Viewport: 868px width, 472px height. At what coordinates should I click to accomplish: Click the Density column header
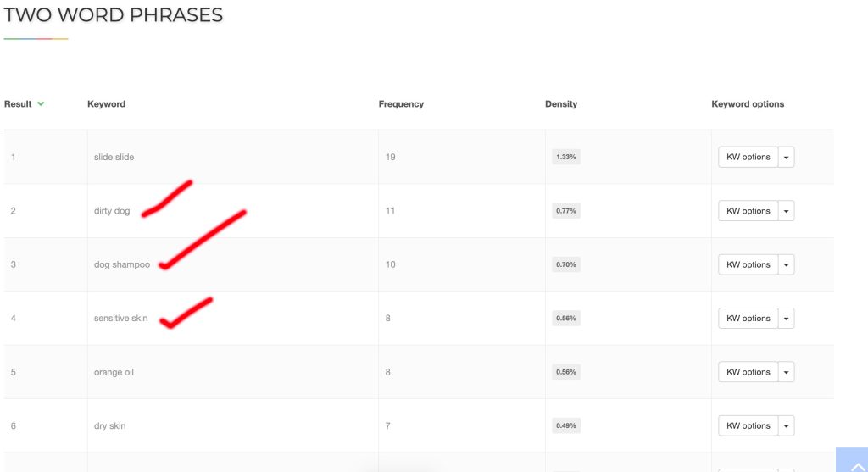561,104
